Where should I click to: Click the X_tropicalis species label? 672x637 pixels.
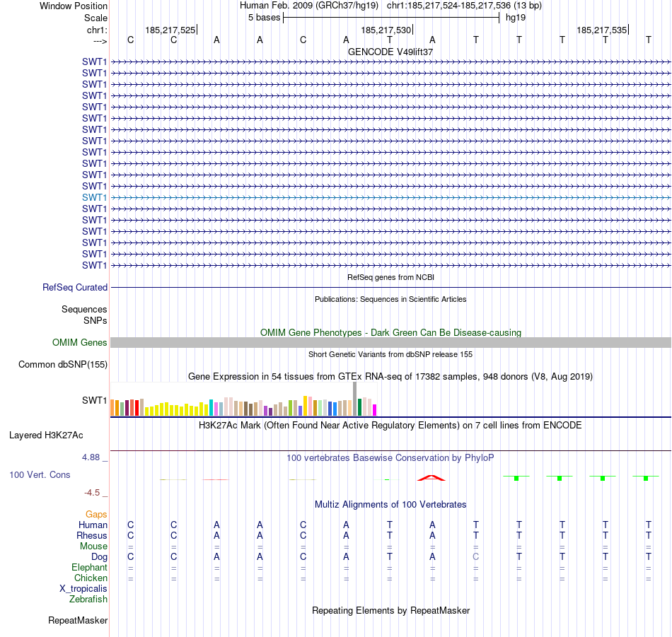coord(83,589)
